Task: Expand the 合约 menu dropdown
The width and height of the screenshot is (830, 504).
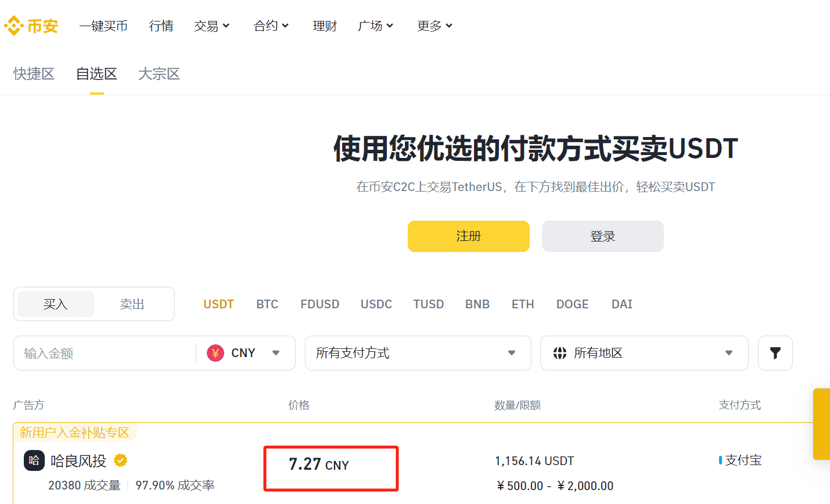Action: [271, 26]
